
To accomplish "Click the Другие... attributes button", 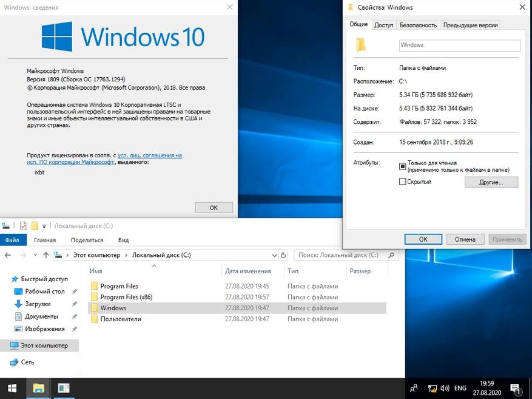I will pyautogui.click(x=491, y=182).
